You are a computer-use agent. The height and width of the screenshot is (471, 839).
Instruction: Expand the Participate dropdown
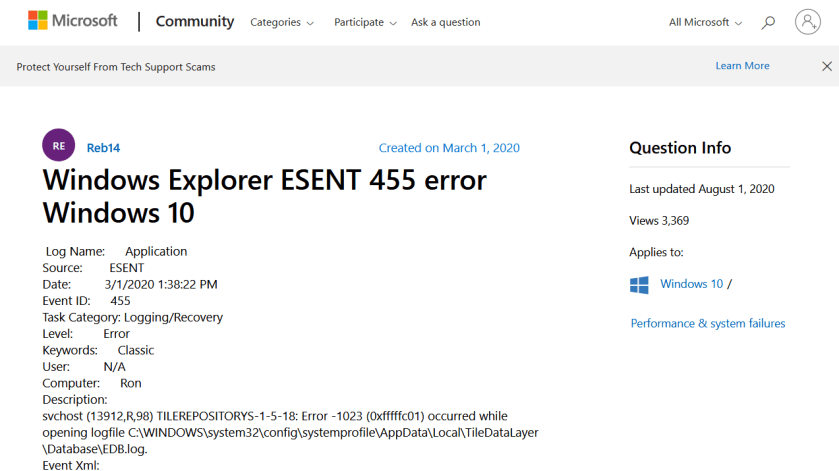coord(365,22)
